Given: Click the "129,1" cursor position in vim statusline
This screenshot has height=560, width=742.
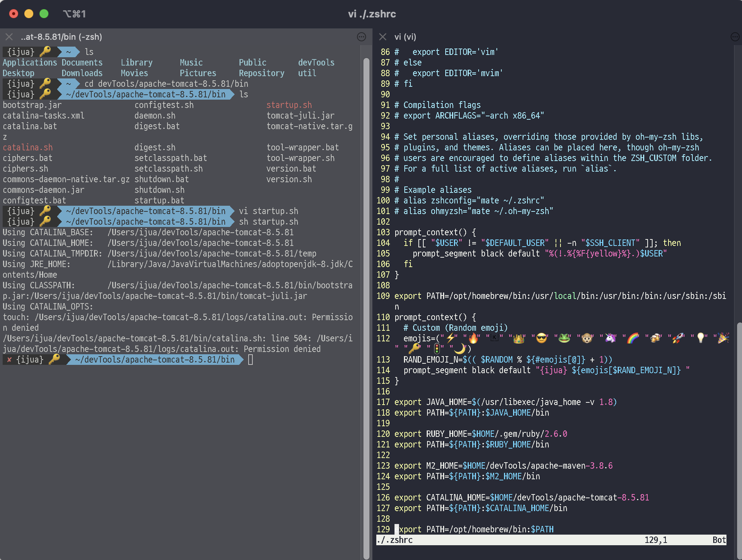Looking at the screenshot, I should click(x=656, y=540).
